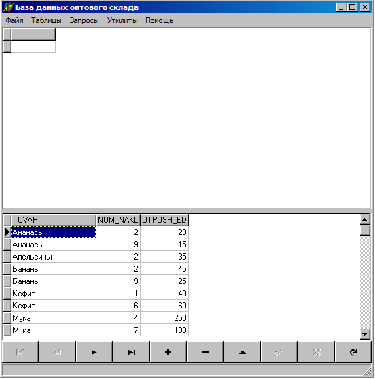Click NUM_NAKL cell with value 6

[x=118, y=306]
